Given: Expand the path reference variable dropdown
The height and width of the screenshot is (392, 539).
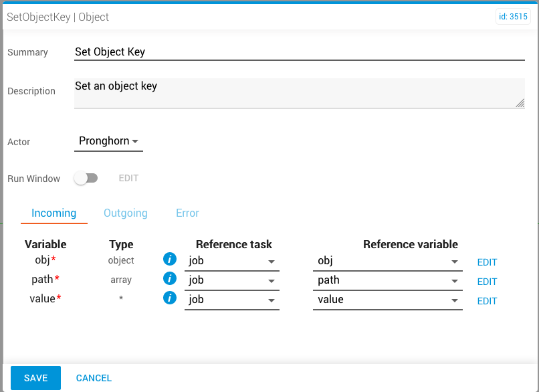Looking at the screenshot, I should click(x=387, y=280).
